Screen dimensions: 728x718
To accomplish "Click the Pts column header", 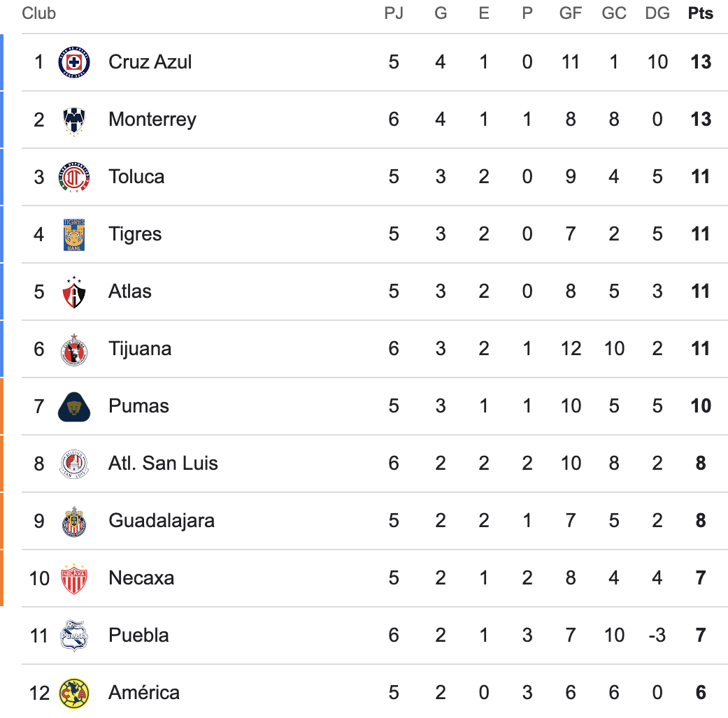I will pos(700,13).
